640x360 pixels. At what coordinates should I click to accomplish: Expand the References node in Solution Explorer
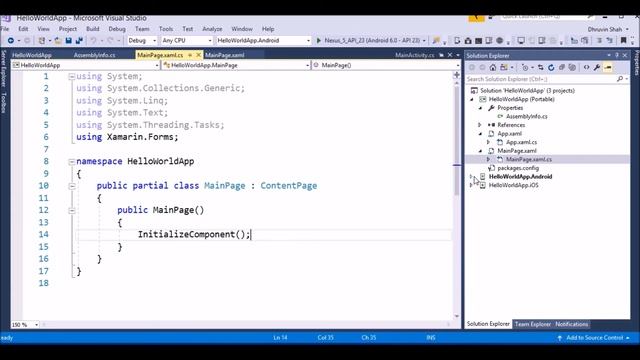[x=480, y=125]
